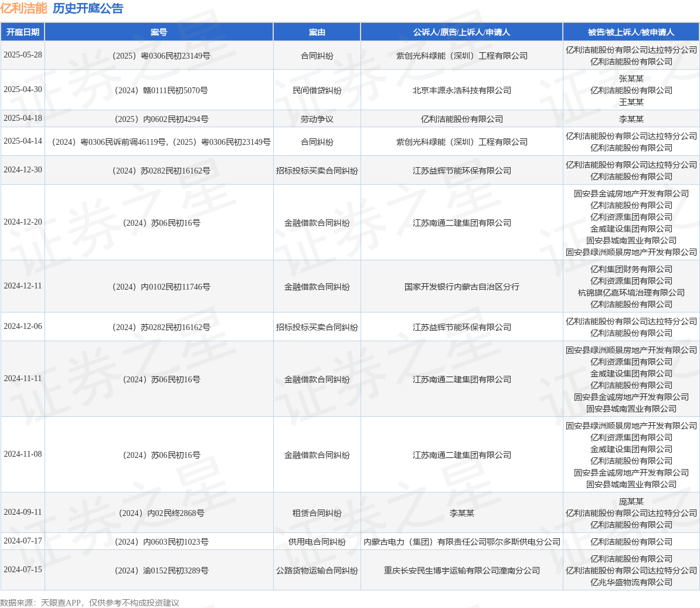Image resolution: width=700 pixels, height=608 pixels.
Task: Click 固安县城南置业有限公司 in the 2024-11-11 row
Action: click(x=631, y=409)
